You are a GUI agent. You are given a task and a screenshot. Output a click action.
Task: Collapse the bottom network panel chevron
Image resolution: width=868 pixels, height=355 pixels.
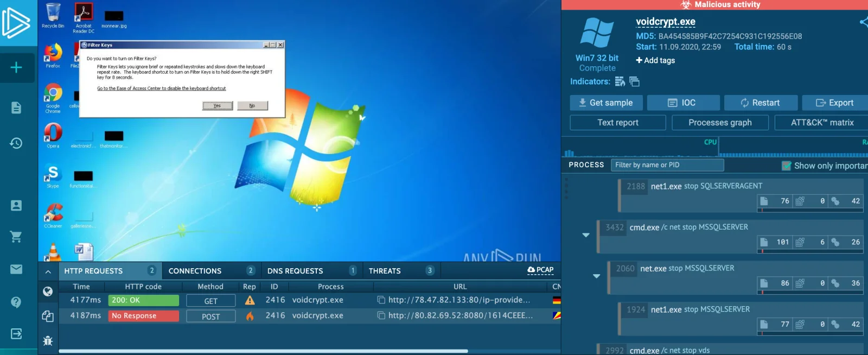pyautogui.click(x=48, y=271)
